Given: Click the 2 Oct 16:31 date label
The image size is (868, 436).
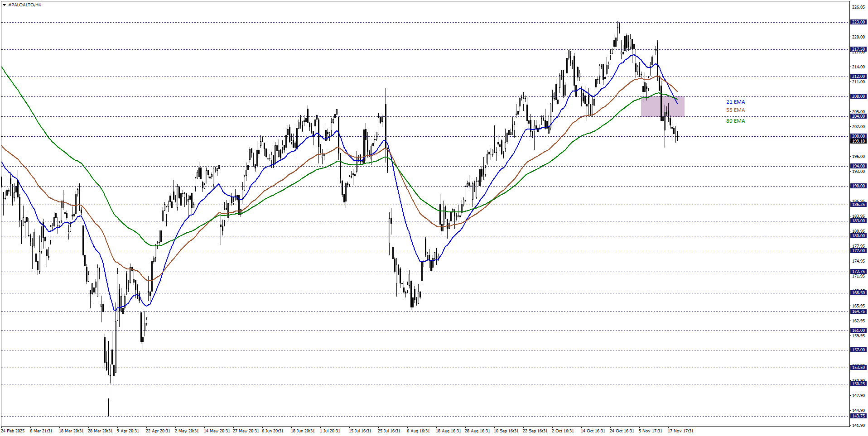Looking at the screenshot, I should click(563, 431).
